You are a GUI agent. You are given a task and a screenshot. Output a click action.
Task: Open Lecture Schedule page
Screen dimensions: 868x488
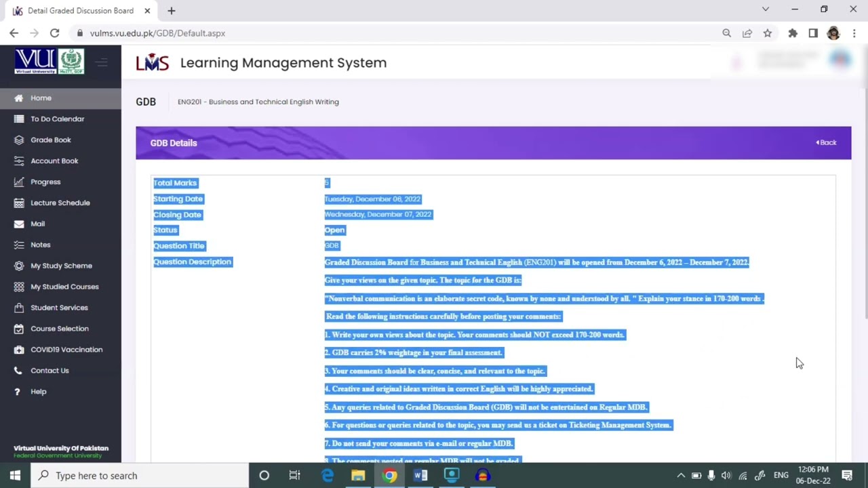(x=60, y=203)
